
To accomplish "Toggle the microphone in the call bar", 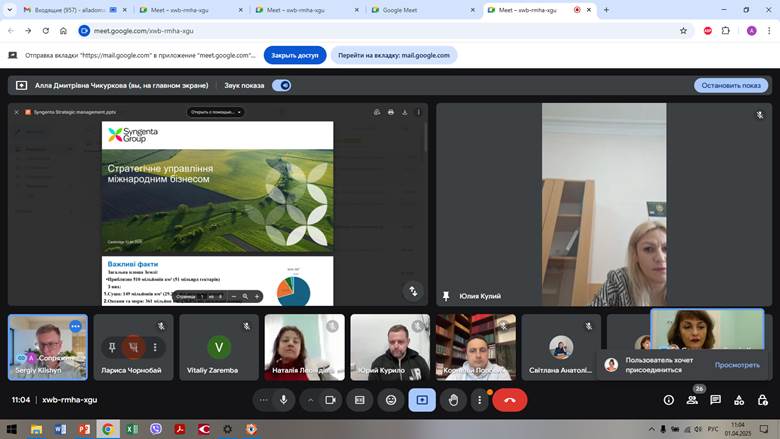I will (x=284, y=400).
